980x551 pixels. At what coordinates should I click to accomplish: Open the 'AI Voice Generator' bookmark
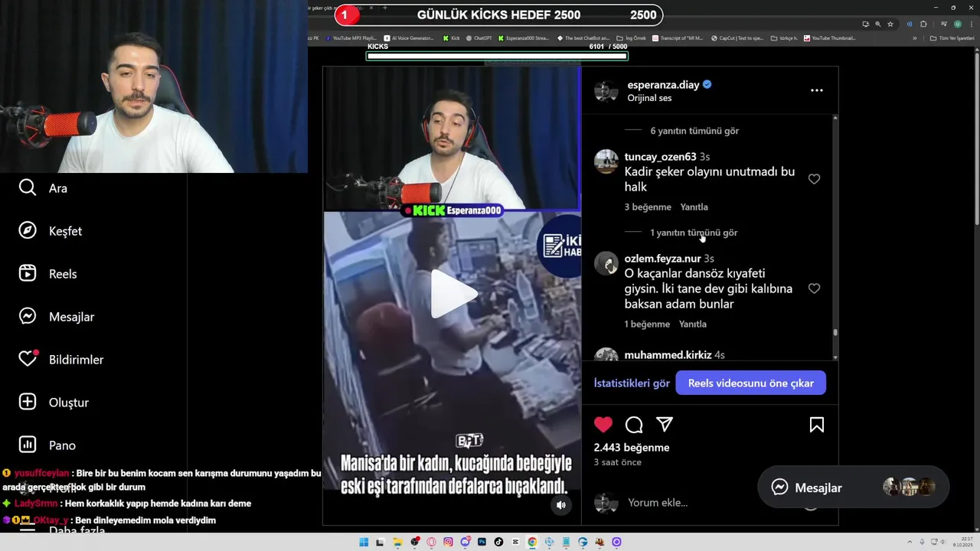tap(409, 38)
